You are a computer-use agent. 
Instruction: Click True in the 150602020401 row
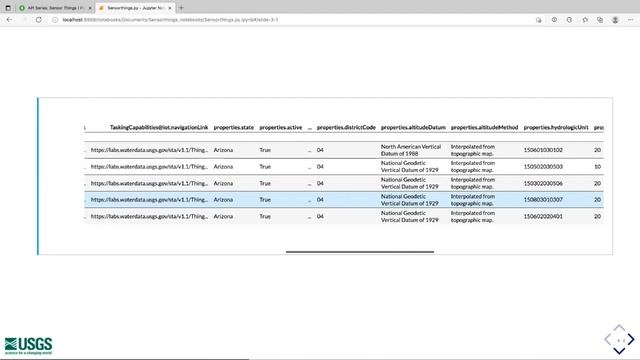coord(265,216)
